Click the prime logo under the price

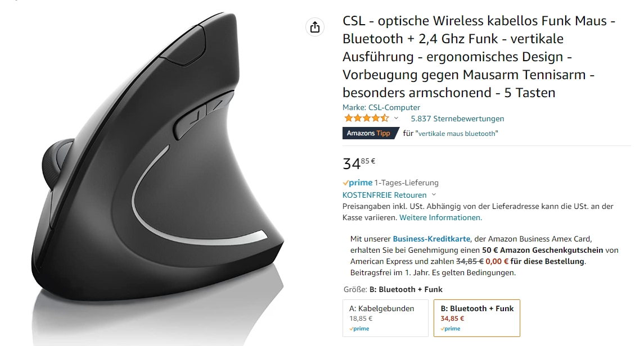click(x=358, y=183)
